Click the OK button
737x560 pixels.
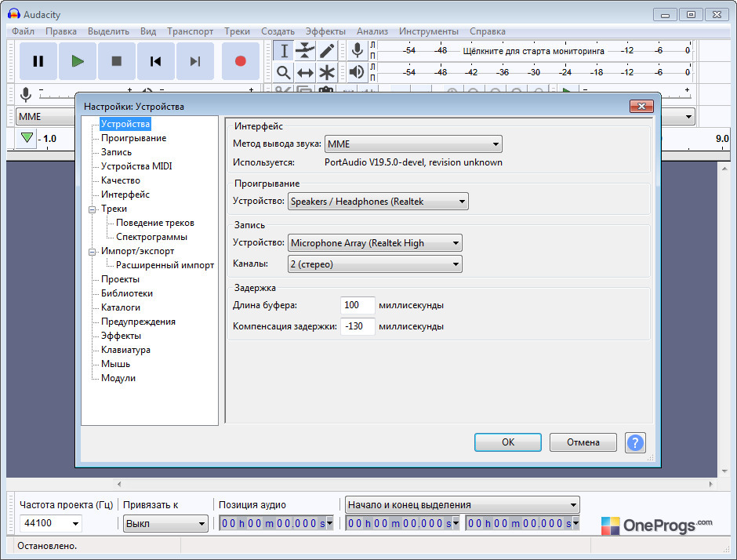click(x=507, y=442)
